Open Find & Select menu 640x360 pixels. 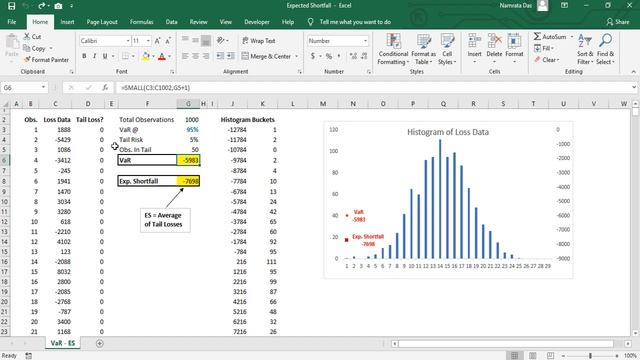tap(605, 49)
